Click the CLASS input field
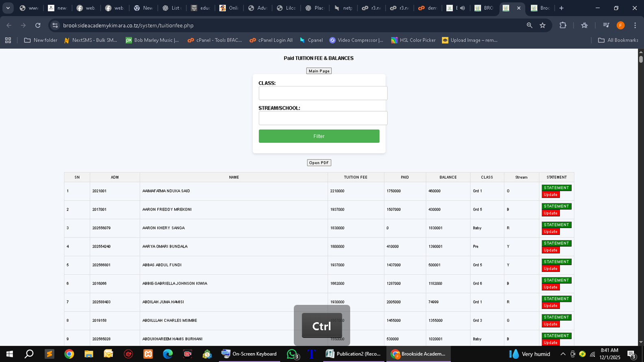The image size is (644, 362). point(323,93)
